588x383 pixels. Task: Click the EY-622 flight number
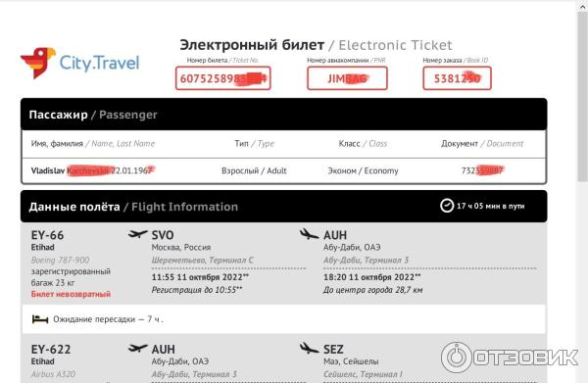[x=51, y=350]
